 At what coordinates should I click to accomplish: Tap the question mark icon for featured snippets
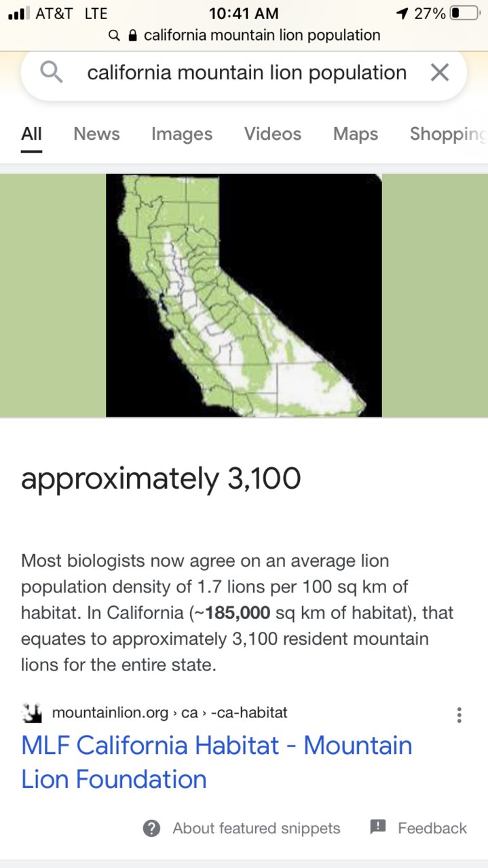point(151,828)
